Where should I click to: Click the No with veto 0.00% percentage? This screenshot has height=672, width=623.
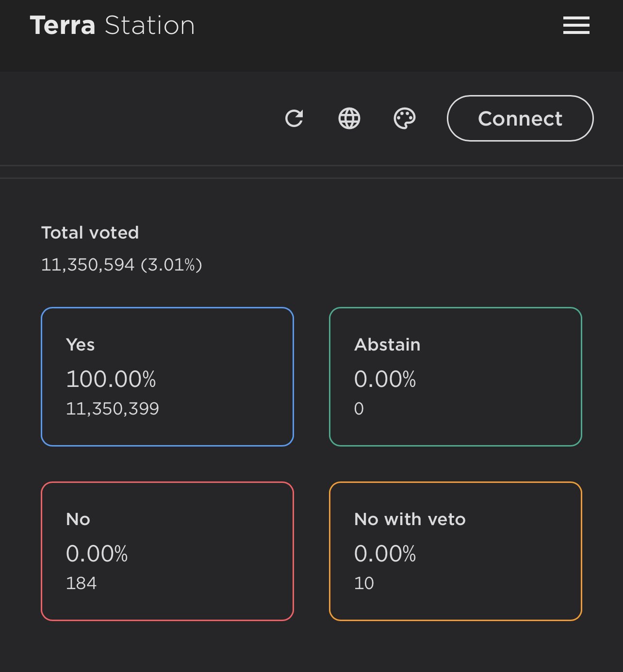pos(385,554)
